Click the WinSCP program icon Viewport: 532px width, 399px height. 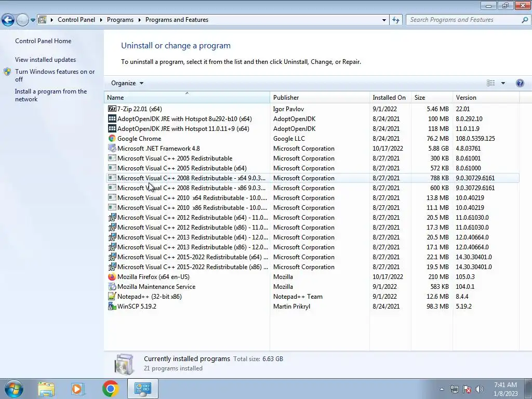pos(112,307)
